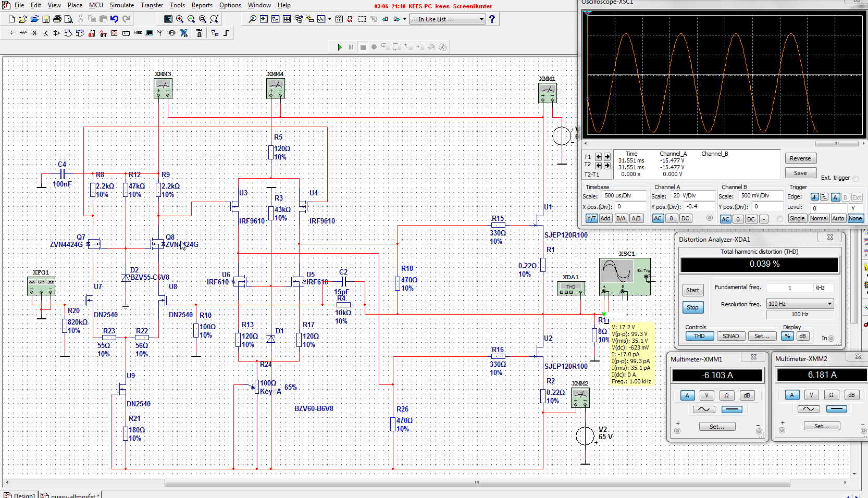
Task: Click Set... on Multimeter-XMM1
Action: [717, 427]
